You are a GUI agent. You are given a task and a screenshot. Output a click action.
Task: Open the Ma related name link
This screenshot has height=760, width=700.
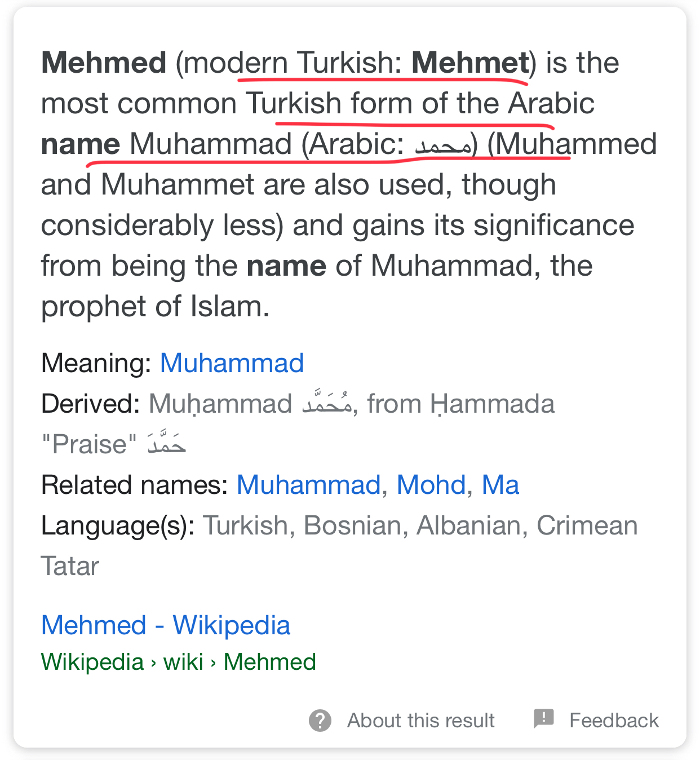coord(500,485)
